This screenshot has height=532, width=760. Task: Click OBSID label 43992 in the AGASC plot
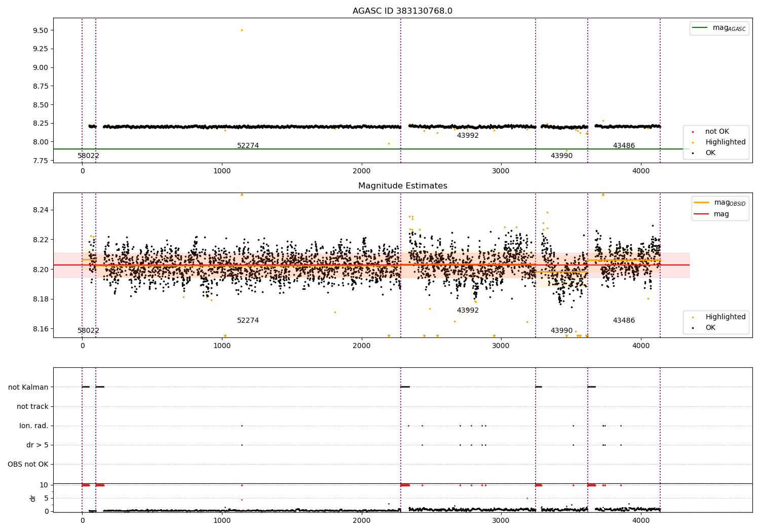coord(468,136)
